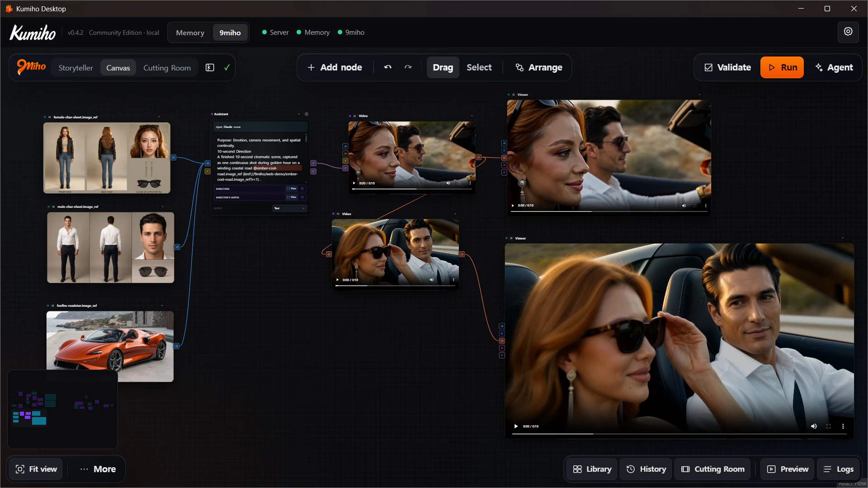Toggle the sidebar panel icon beside Cutting Room
Screen dimensions: 868x488
point(210,68)
